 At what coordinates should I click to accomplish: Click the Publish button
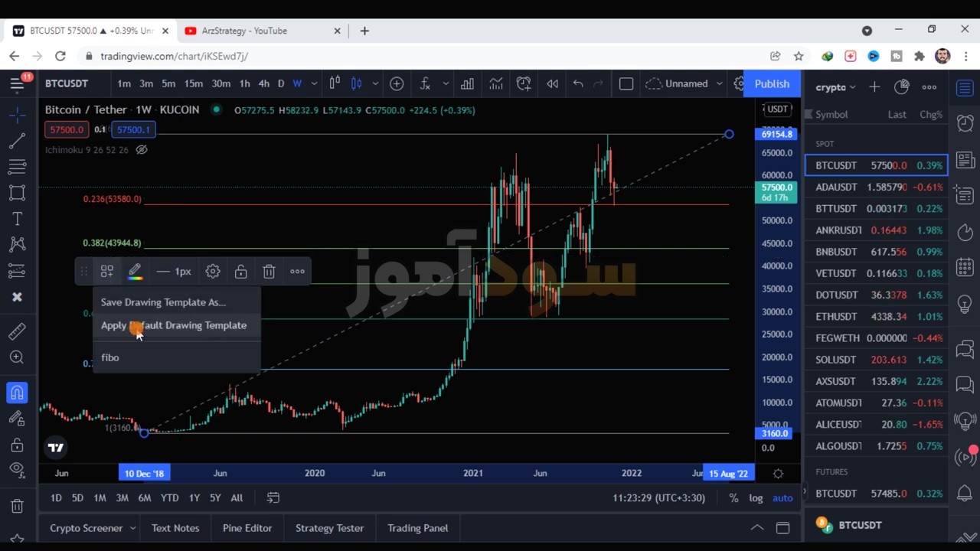(x=772, y=83)
